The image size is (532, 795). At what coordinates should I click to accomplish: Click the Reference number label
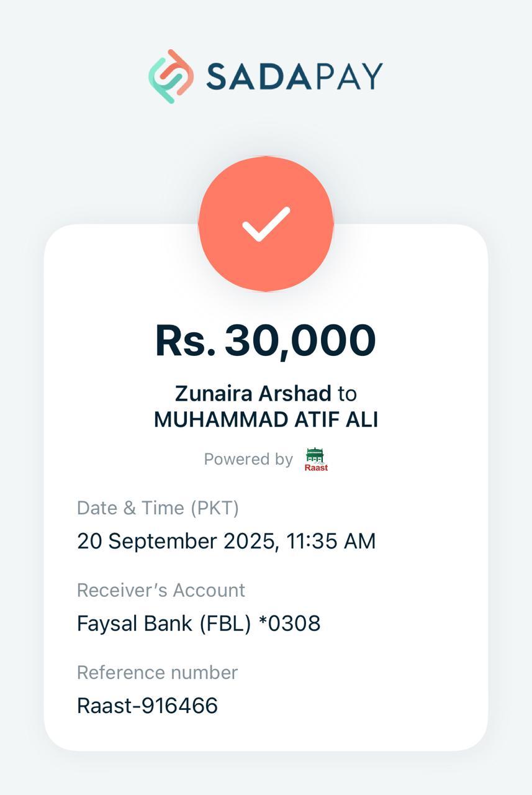click(x=157, y=672)
